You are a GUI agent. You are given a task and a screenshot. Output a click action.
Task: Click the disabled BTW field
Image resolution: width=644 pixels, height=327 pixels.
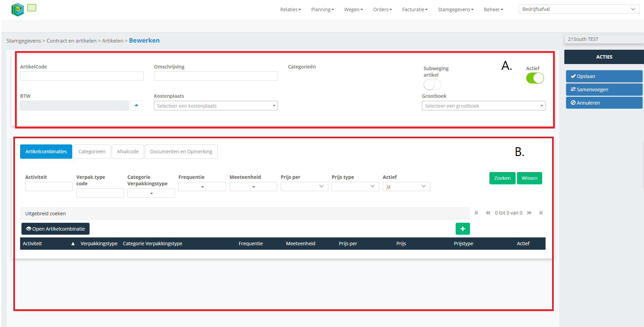pyautogui.click(x=74, y=106)
